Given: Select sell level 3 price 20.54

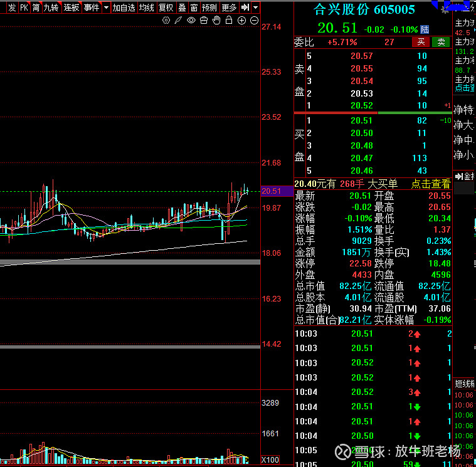Looking at the screenshot, I should pyautogui.click(x=362, y=81).
